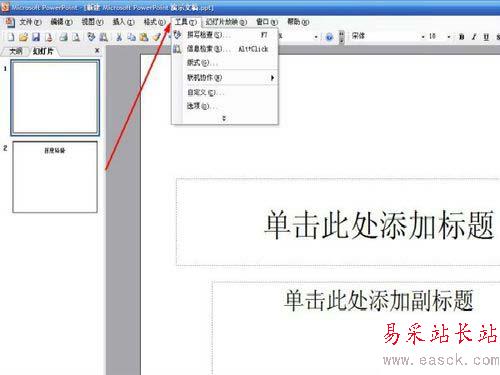Expand the 联机协作 submenu arrow

pyautogui.click(x=272, y=78)
